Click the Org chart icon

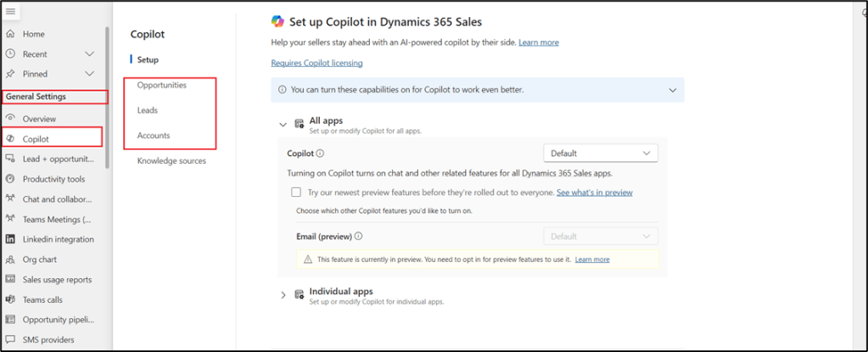[x=10, y=260]
